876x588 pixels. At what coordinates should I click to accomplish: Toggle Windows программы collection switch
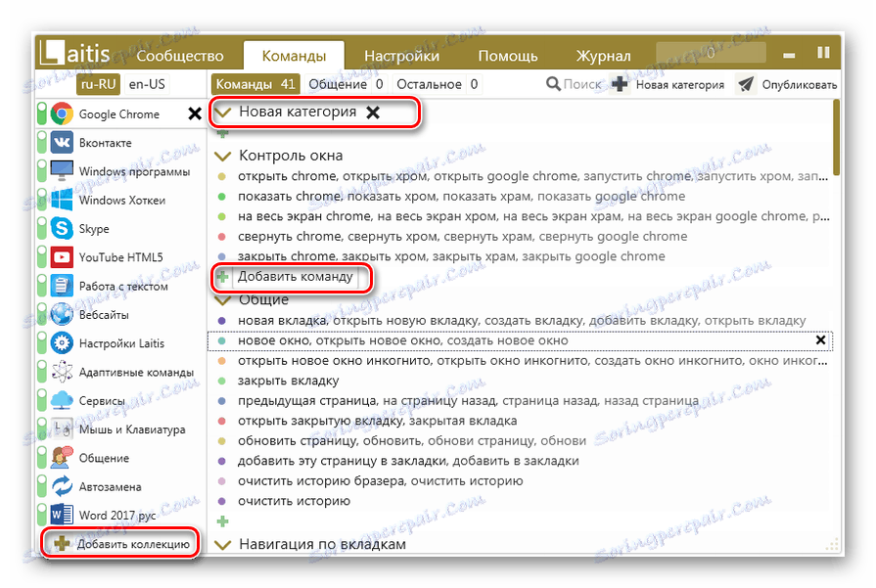42,171
